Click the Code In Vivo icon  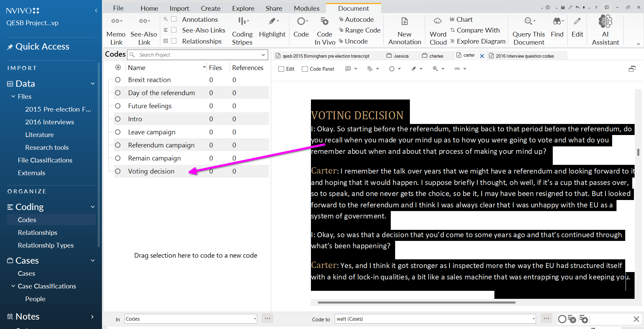(x=324, y=22)
